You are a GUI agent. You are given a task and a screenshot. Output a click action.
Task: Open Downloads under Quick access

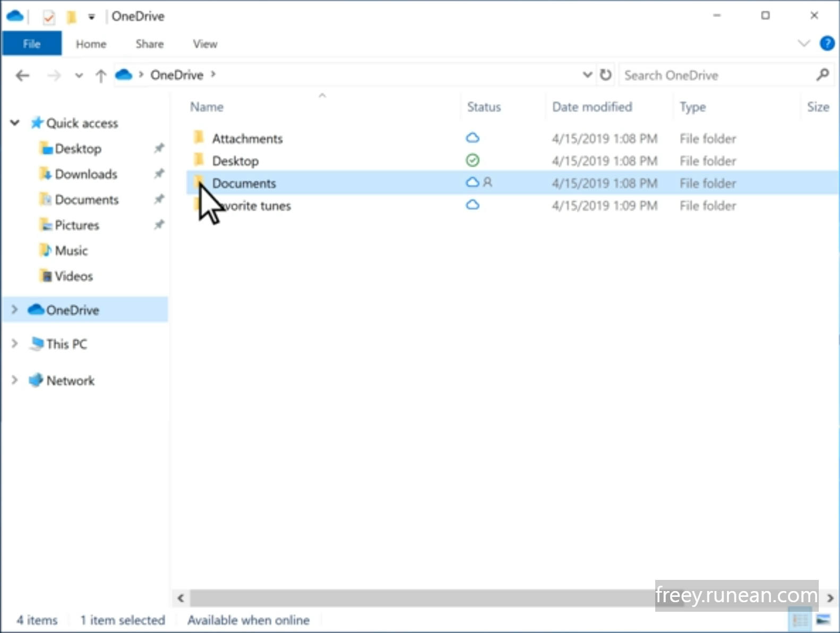tap(86, 174)
